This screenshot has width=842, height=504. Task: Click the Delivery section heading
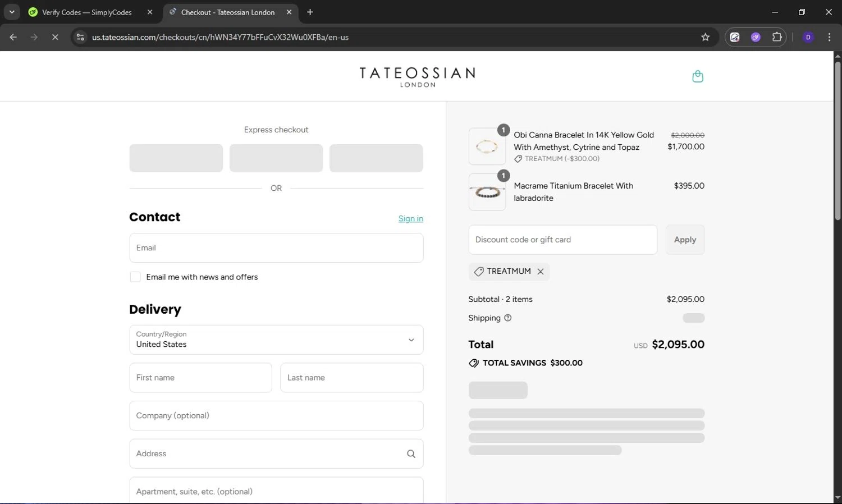click(155, 309)
